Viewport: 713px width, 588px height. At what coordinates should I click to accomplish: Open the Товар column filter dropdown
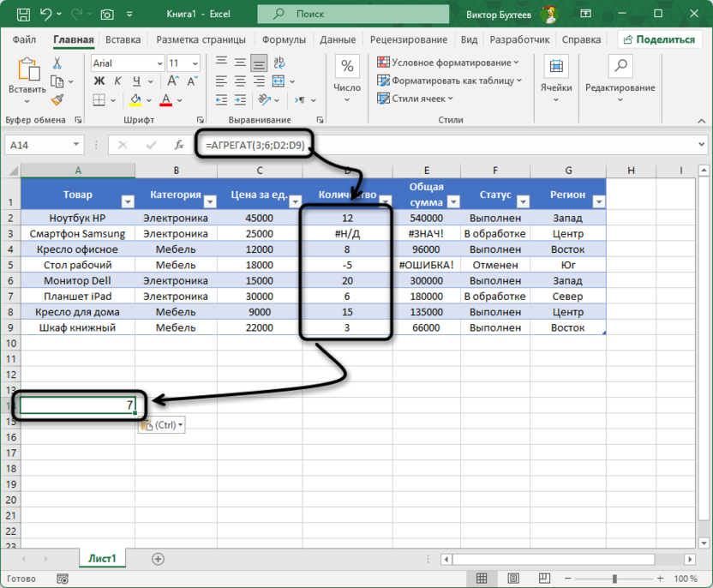click(128, 201)
